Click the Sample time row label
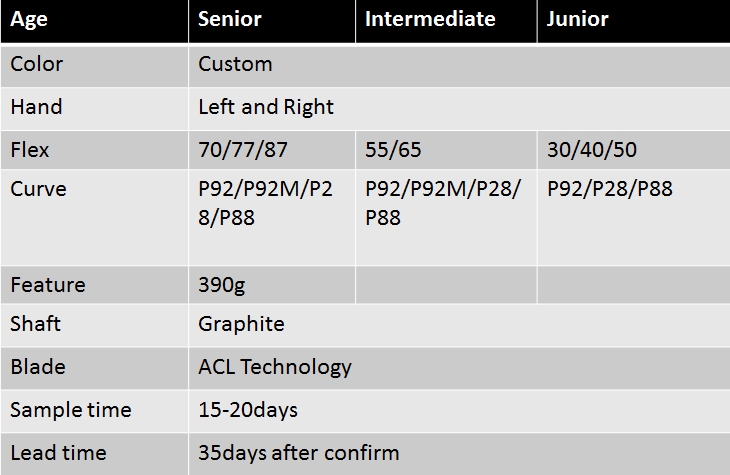The height and width of the screenshot is (475, 730). [x=95, y=411]
